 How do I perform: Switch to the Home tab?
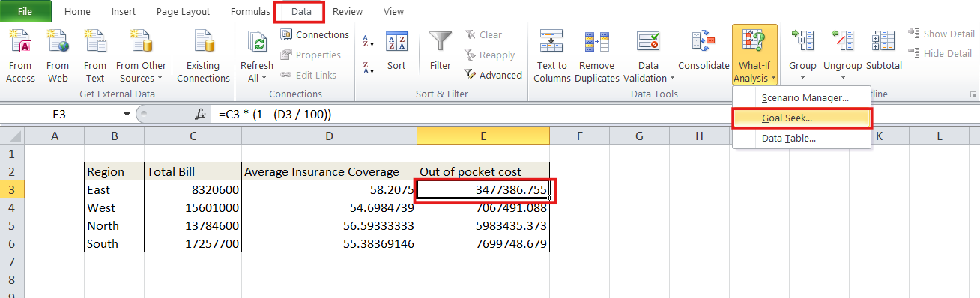77,12
